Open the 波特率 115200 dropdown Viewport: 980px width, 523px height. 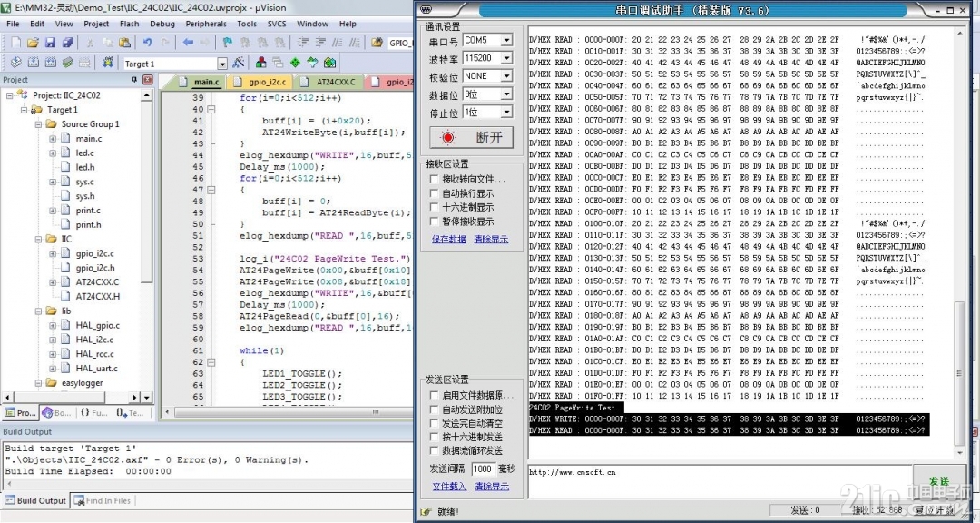click(x=505, y=57)
